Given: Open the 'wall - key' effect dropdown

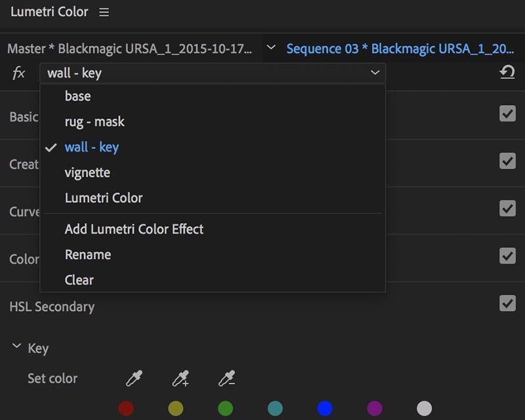Looking at the screenshot, I should (x=213, y=73).
